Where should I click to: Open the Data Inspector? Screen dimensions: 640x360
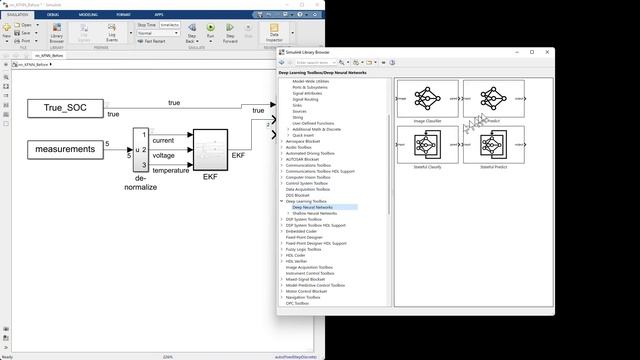coord(274,33)
